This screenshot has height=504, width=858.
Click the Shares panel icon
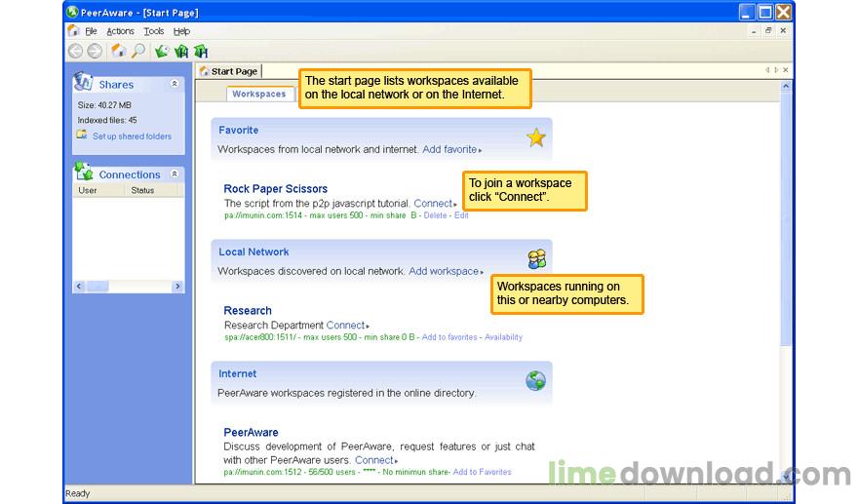tap(83, 82)
